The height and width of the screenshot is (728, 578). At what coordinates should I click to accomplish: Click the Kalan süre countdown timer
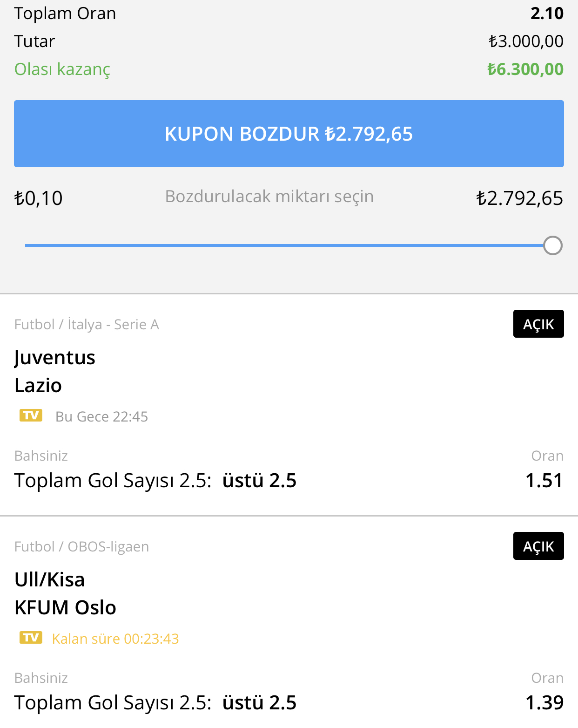[x=115, y=639]
